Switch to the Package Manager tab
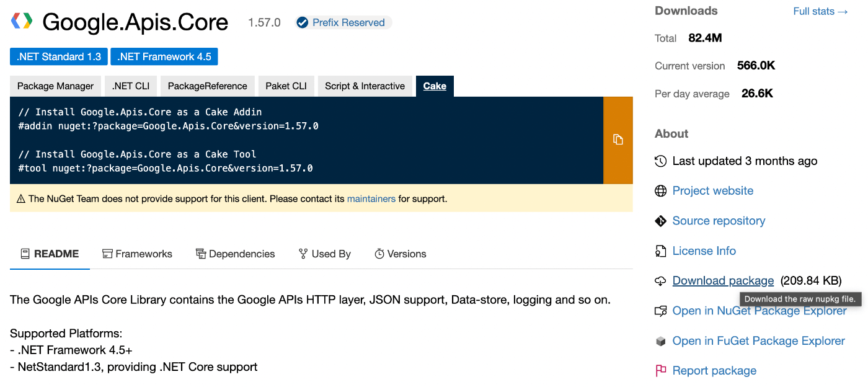Viewport: 868px width, 387px height. (55, 86)
